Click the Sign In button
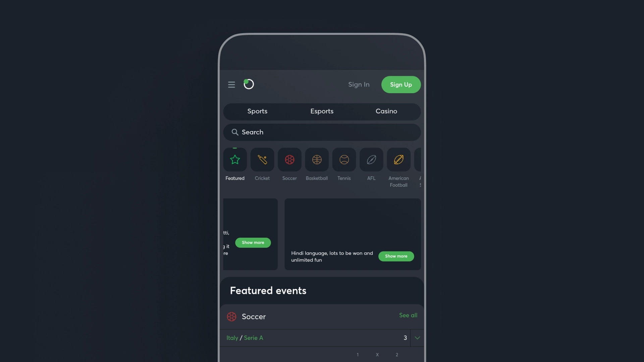The image size is (644, 362). pyautogui.click(x=359, y=84)
